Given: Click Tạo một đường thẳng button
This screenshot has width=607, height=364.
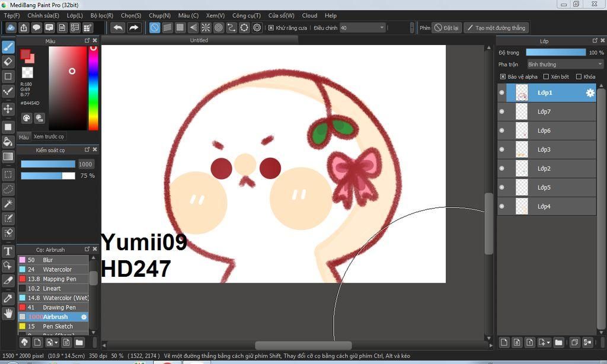Looking at the screenshot, I should tap(496, 28).
